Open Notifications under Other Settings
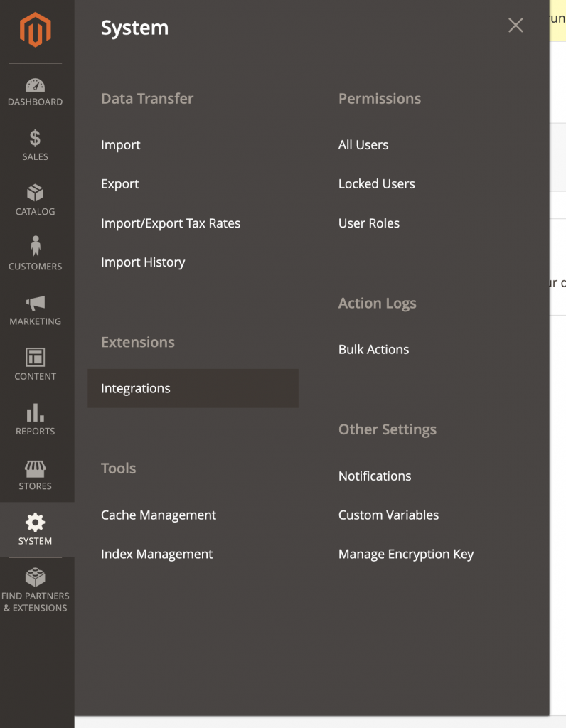The height and width of the screenshot is (728, 566). coord(375,476)
